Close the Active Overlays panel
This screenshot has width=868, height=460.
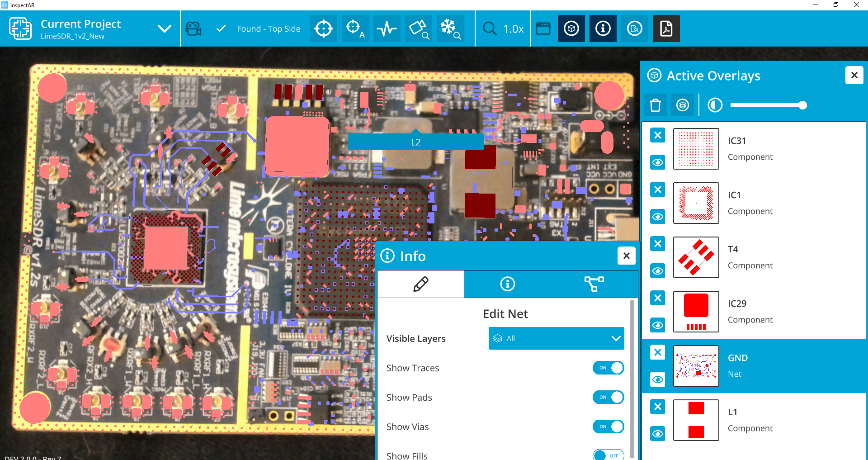pyautogui.click(x=854, y=75)
